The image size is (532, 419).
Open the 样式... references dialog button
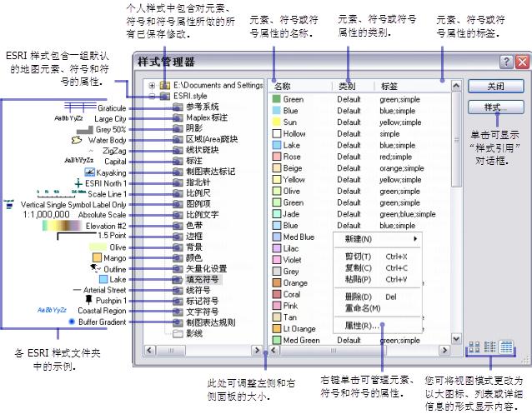click(495, 107)
